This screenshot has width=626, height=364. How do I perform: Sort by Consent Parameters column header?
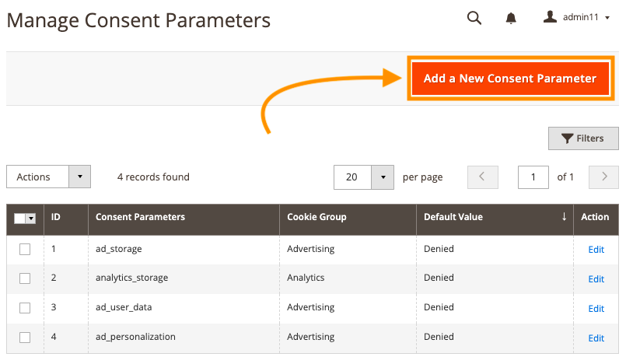click(x=140, y=217)
